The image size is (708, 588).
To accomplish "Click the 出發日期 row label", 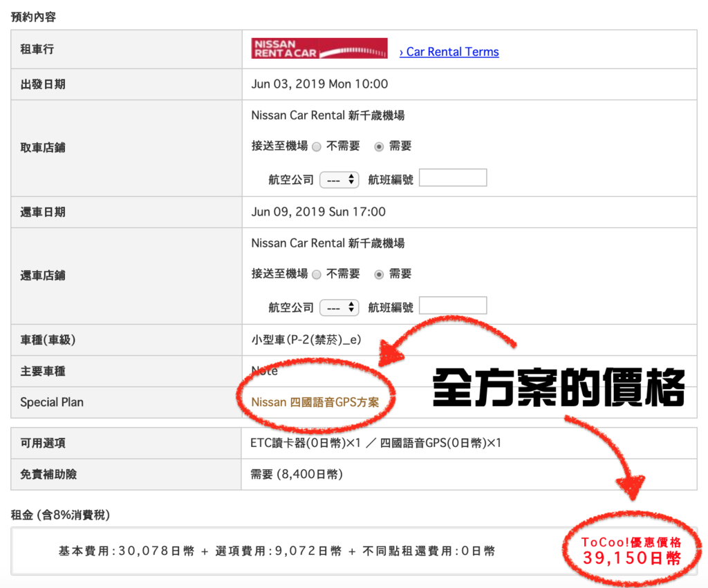I will 43,84.
